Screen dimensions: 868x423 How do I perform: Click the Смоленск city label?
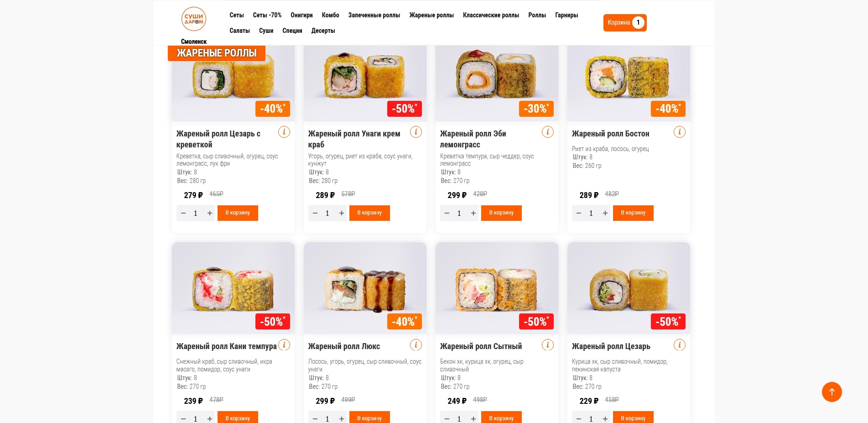point(194,42)
